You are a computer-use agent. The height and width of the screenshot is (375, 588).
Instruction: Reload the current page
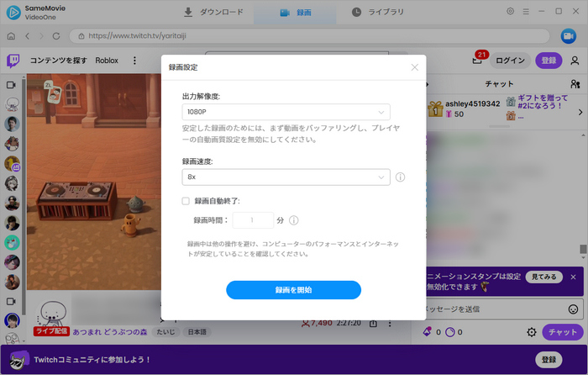click(x=56, y=36)
